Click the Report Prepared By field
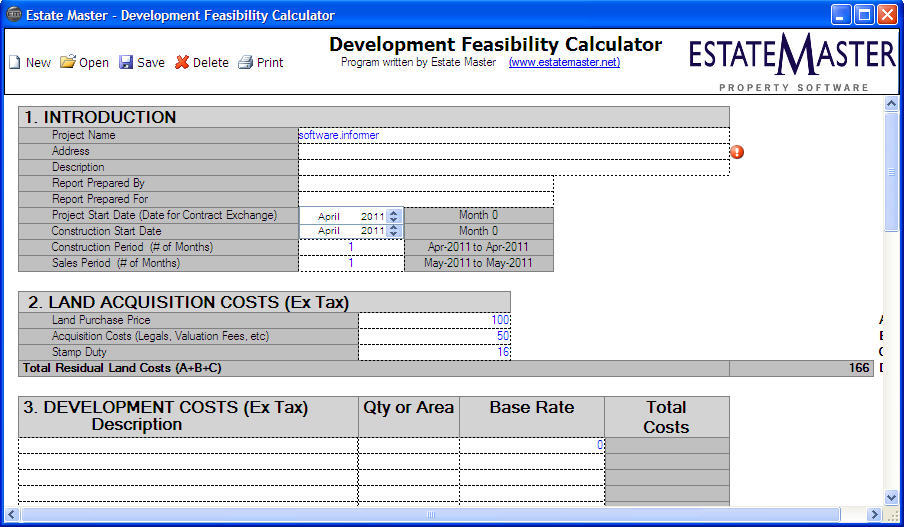Screen dimensions: 904x527 click(426, 183)
